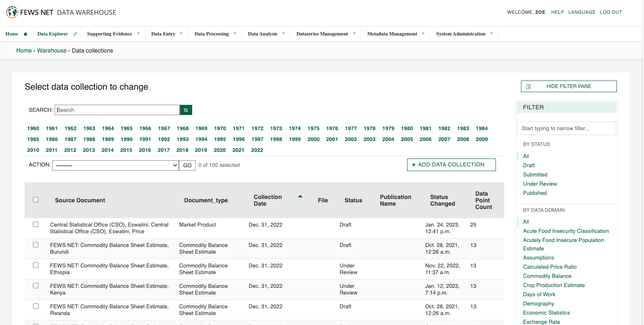Check the Ethiopia Commodity Balance Sheet row
The image size is (644, 325).
(x=35, y=265)
